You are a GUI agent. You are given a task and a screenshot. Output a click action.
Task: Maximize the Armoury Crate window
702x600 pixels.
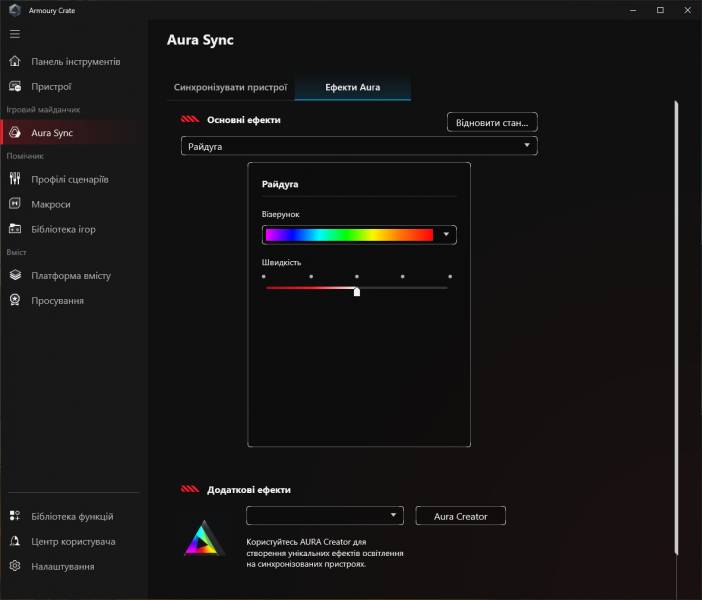pyautogui.click(x=660, y=10)
